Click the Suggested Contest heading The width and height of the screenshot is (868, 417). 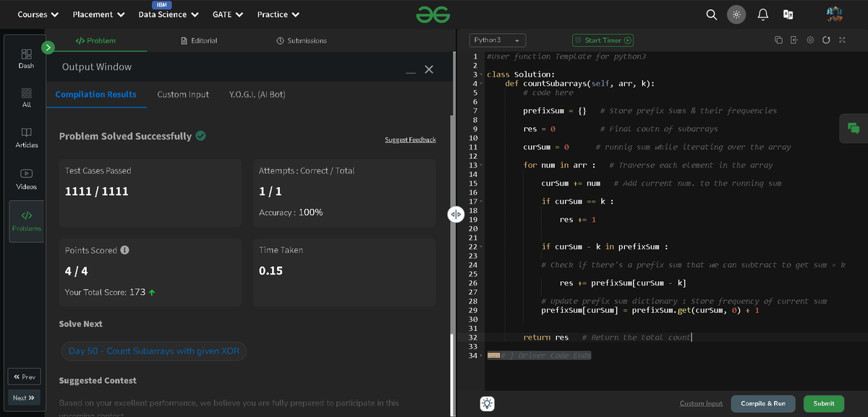(x=98, y=380)
